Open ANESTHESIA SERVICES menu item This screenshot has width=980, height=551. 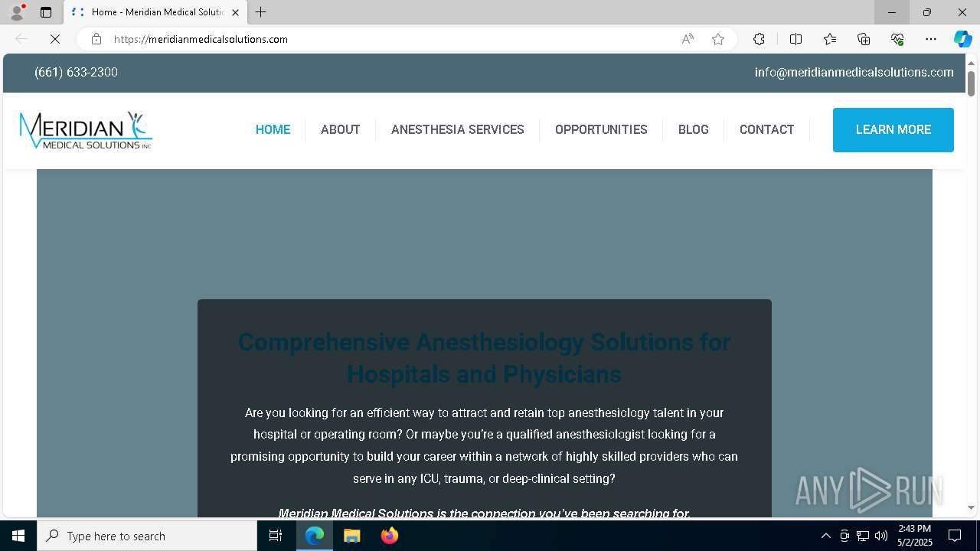pyautogui.click(x=458, y=130)
